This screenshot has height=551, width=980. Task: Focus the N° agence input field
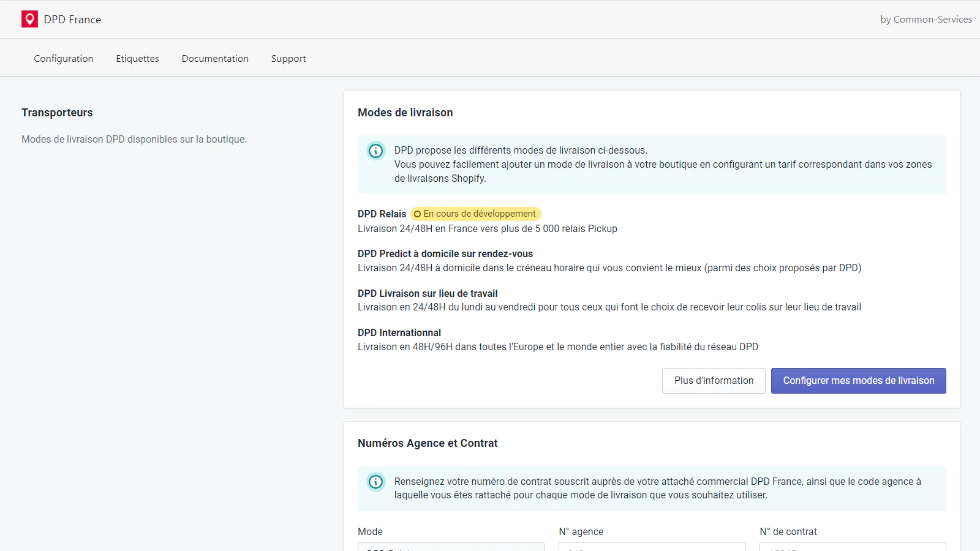(x=652, y=546)
